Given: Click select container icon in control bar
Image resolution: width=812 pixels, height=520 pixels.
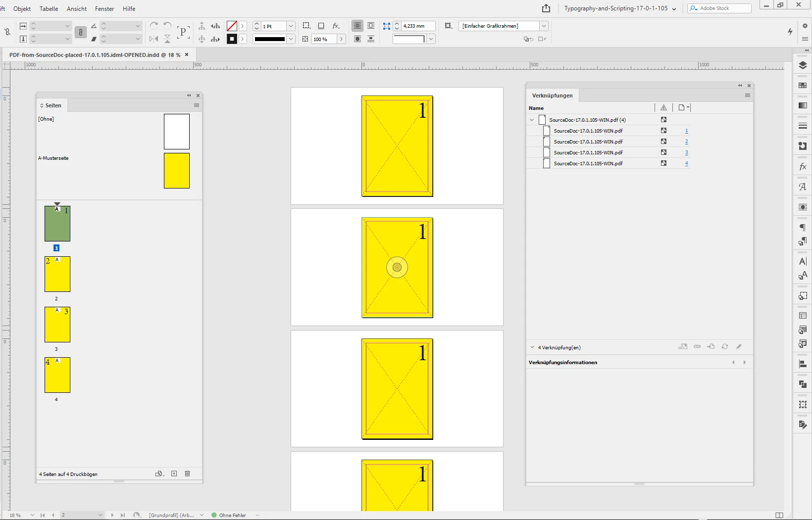Looking at the screenshot, I should click(x=202, y=26).
